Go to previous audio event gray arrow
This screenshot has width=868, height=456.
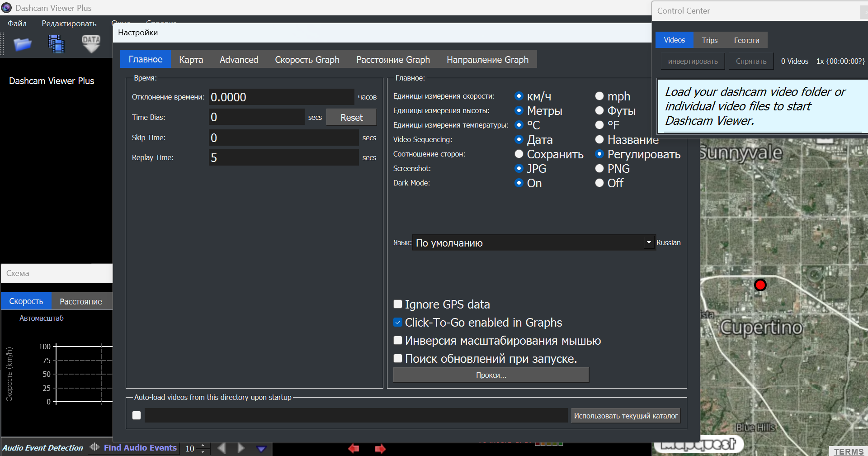(x=222, y=448)
